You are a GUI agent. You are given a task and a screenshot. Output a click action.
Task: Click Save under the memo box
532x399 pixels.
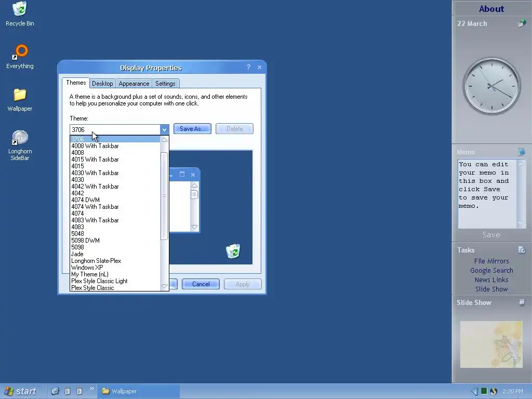pos(491,235)
